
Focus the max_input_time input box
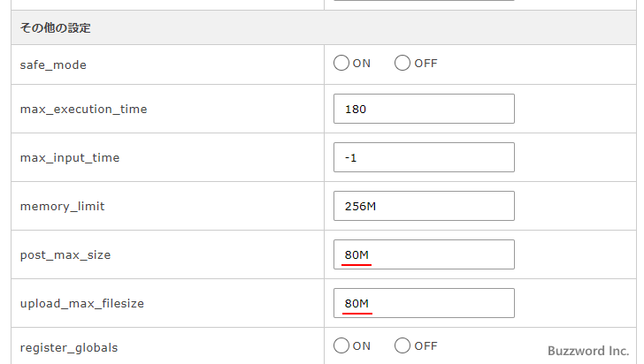(x=424, y=158)
